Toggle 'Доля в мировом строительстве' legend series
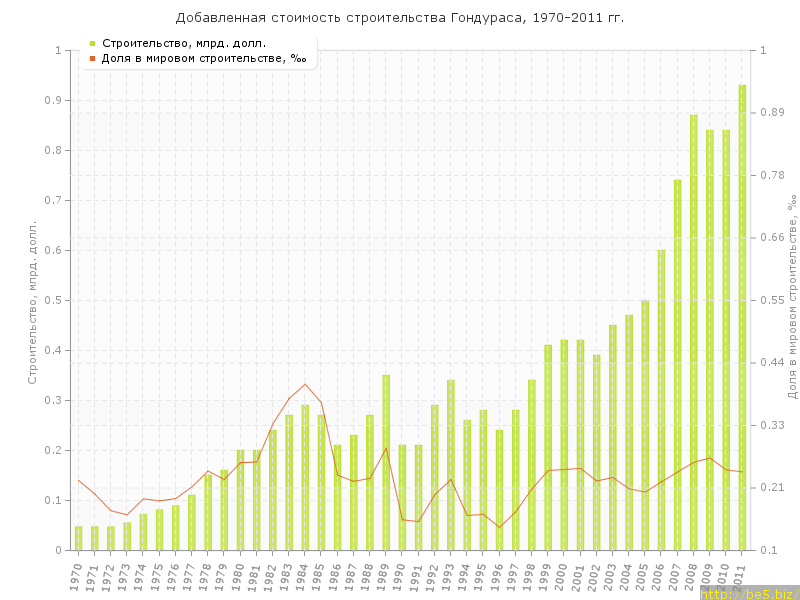The height and width of the screenshot is (600, 800). point(204,59)
